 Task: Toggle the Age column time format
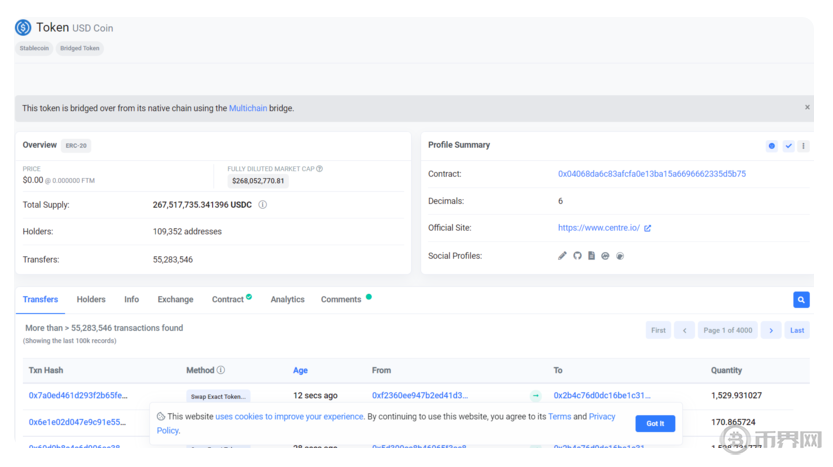[x=300, y=370]
